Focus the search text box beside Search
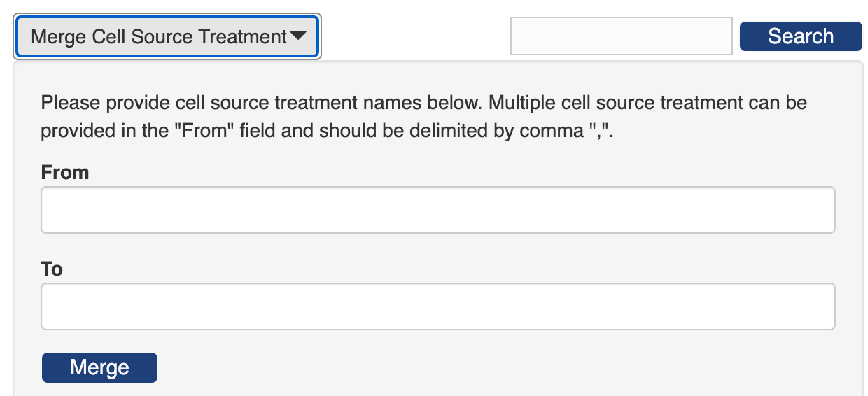868x396 pixels. (x=622, y=36)
